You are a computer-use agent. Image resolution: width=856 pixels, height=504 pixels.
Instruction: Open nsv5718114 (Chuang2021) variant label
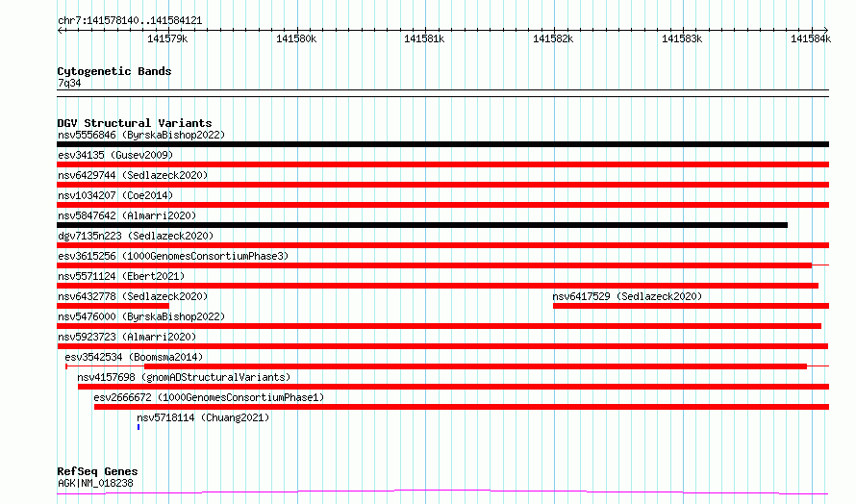[x=203, y=417]
